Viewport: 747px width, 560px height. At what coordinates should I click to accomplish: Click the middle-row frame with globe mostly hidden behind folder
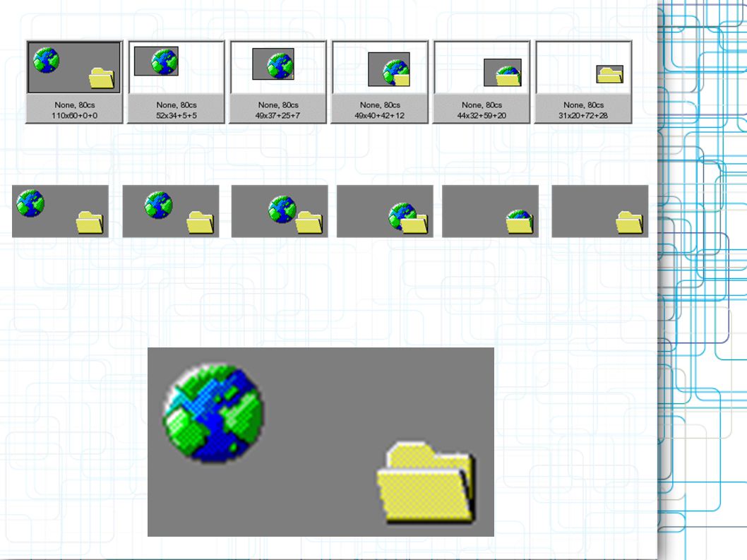click(x=490, y=211)
